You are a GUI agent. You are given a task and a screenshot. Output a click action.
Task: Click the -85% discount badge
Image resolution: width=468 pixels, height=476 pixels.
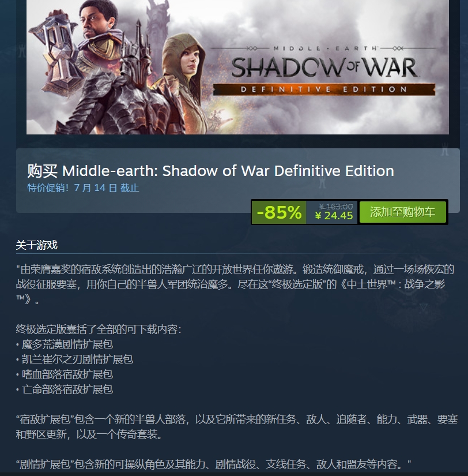(x=279, y=212)
